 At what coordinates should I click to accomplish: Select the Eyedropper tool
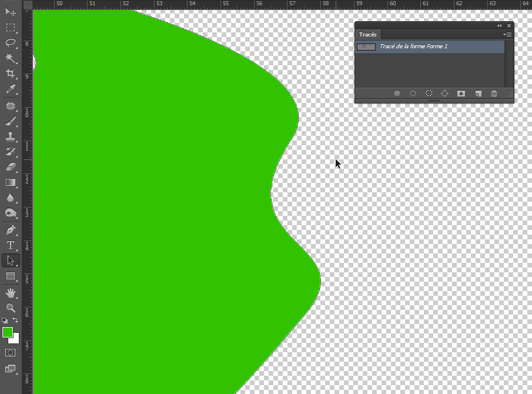tap(11, 89)
